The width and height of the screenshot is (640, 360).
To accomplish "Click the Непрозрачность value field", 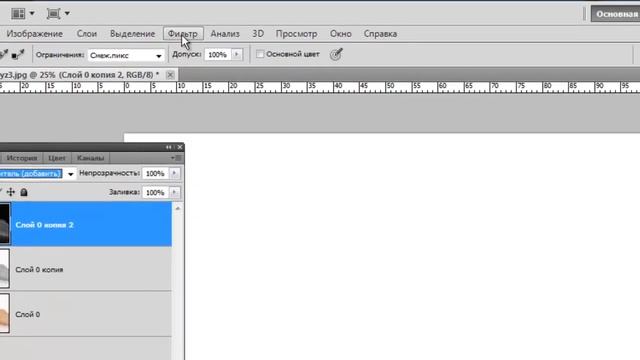I will pyautogui.click(x=155, y=173).
